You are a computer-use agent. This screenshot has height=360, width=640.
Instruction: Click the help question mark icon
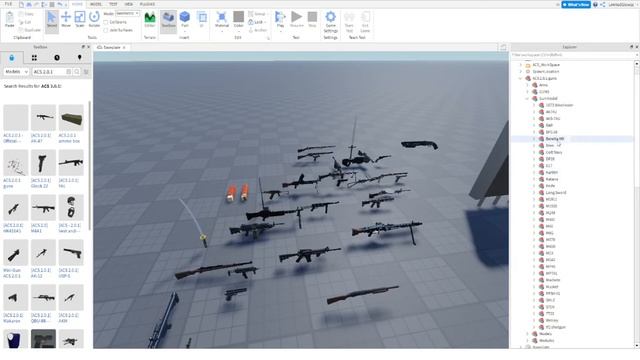(x=596, y=4)
